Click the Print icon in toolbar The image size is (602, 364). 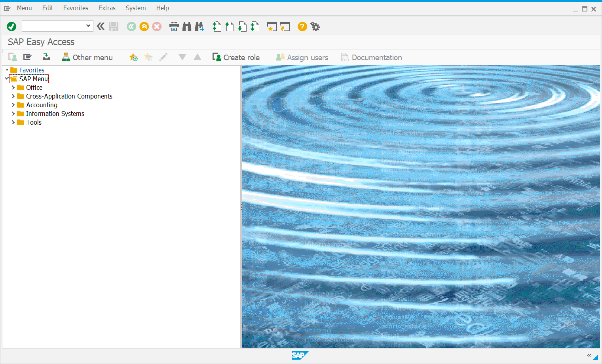174,27
